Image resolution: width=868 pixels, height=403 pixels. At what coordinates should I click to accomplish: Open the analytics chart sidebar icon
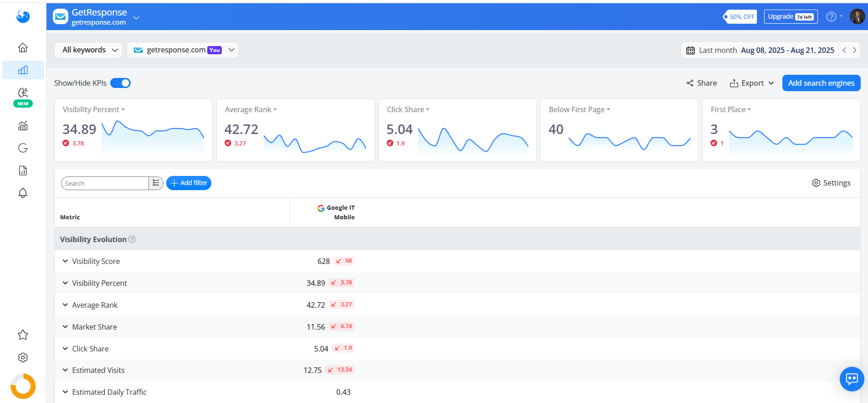pyautogui.click(x=23, y=125)
